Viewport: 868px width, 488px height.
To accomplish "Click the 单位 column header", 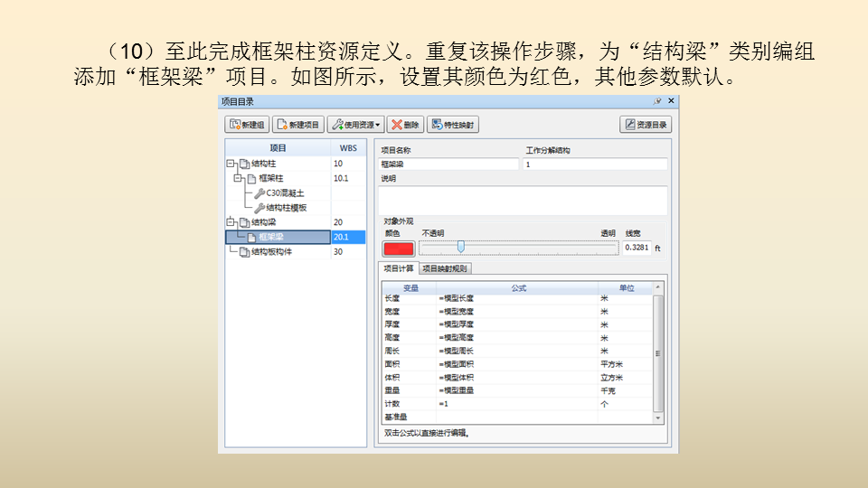I will (626, 287).
